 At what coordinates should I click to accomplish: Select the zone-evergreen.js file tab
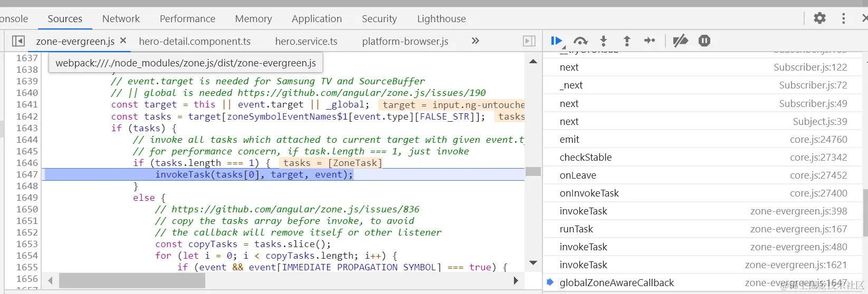coord(75,41)
